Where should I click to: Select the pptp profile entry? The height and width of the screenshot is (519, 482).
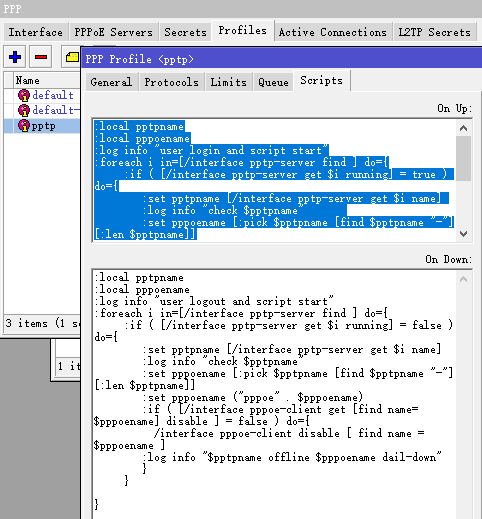click(42, 126)
